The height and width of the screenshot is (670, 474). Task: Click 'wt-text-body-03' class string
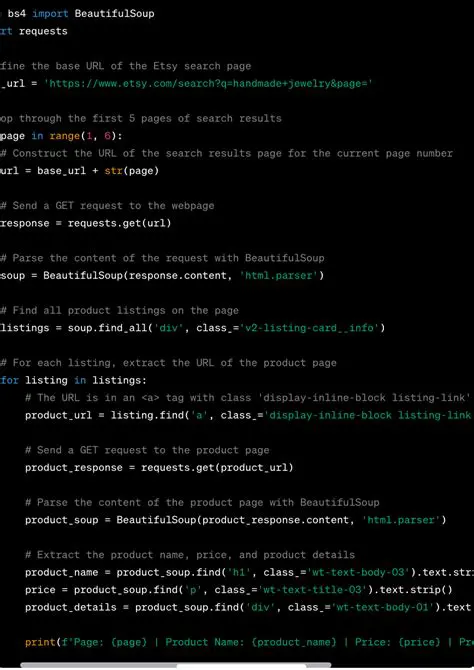(x=359, y=573)
